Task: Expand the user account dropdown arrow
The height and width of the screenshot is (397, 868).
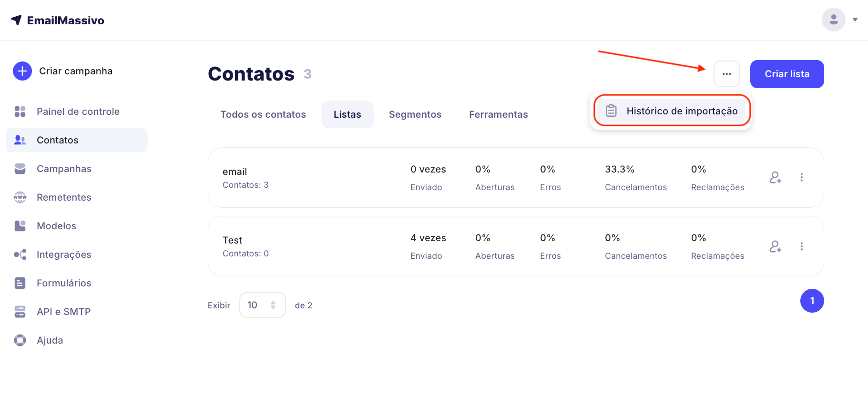Action: (x=855, y=20)
